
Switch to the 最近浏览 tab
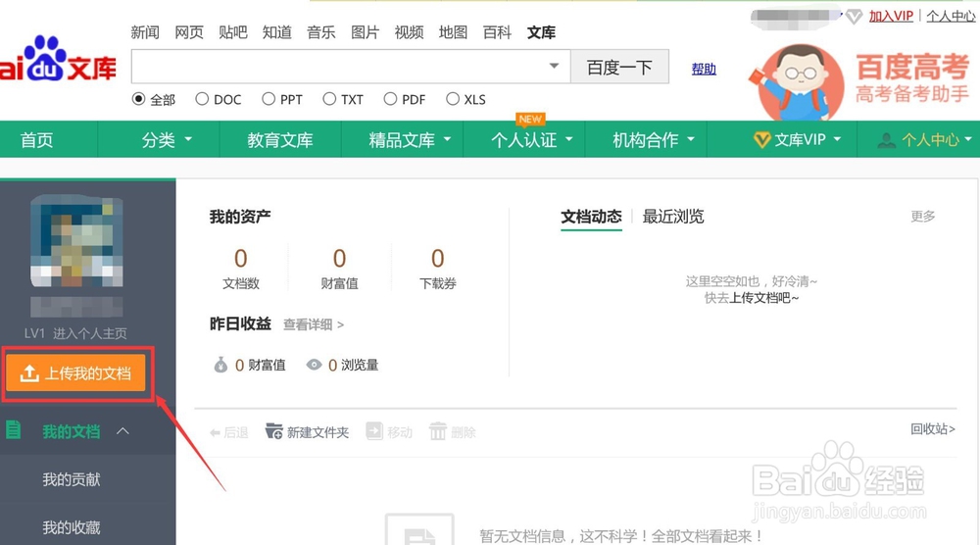673,217
